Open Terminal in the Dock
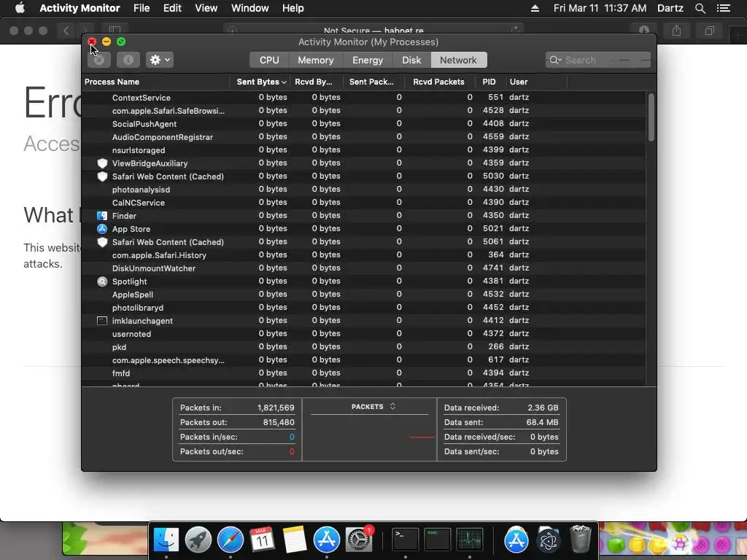Screen dimensions: 747x560 pos(406,540)
